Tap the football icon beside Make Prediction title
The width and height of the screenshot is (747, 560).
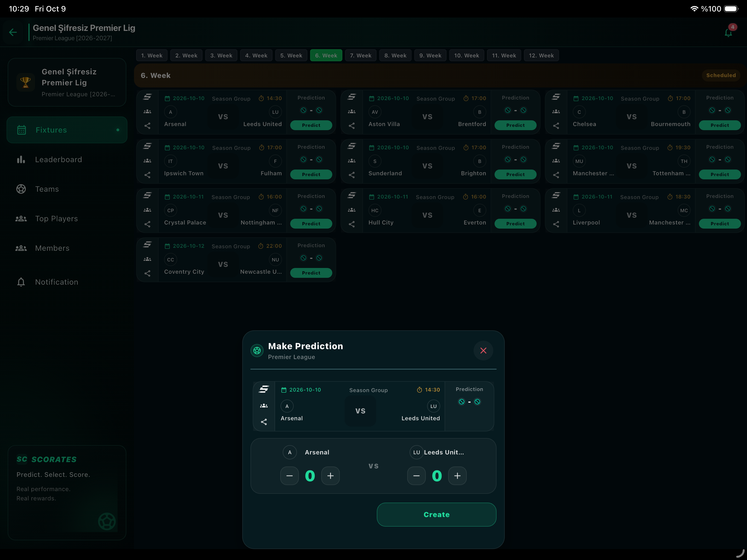tap(257, 351)
